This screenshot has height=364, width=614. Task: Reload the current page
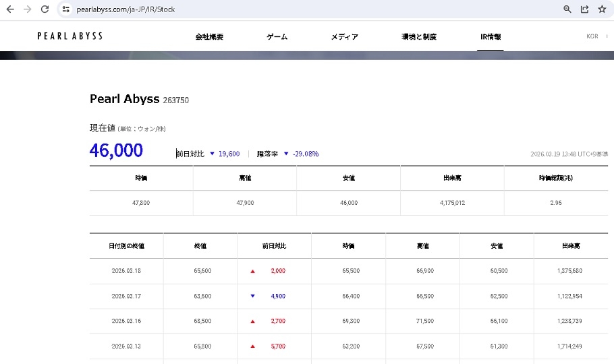point(45,9)
